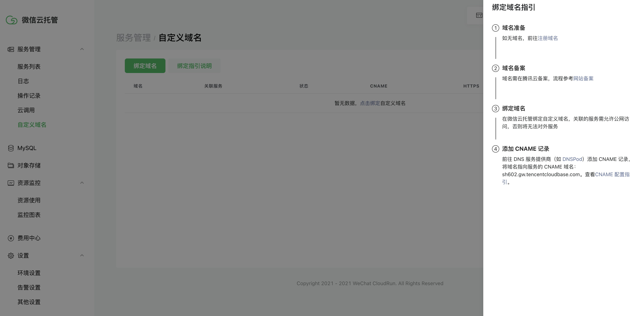644x316 pixels.
Task: Click the WeChat CloudRun logo icon
Action: pos(11,20)
